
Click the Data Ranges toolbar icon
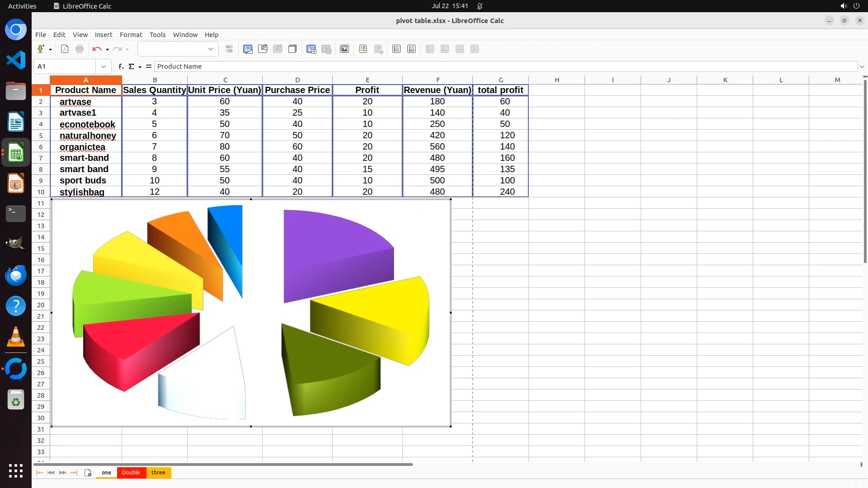(x=311, y=49)
